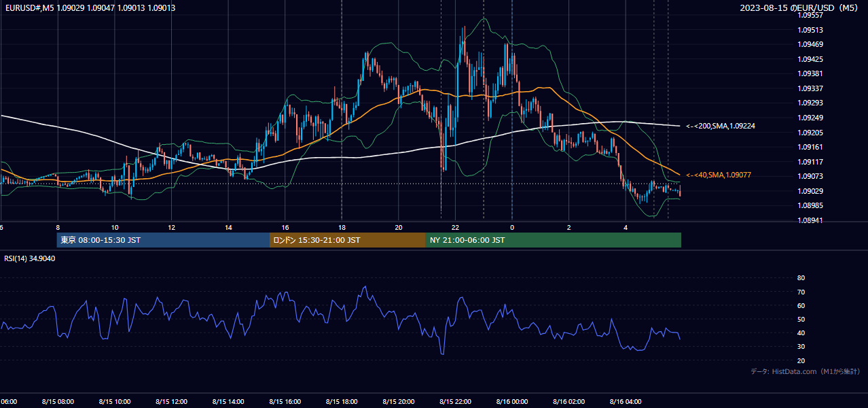
Task: Click the 8/15 16:00 date label
Action: pos(285,402)
